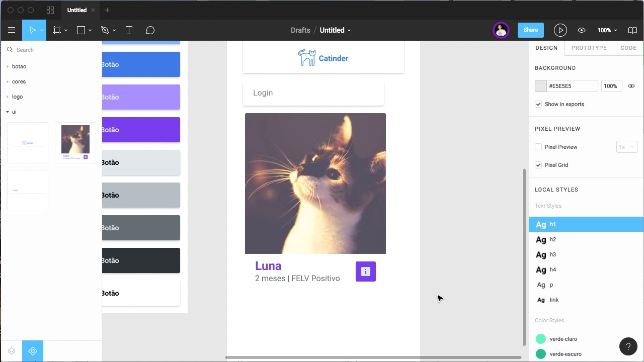The height and width of the screenshot is (362, 644).
Task: Switch to the Design tab
Action: coord(546,48)
